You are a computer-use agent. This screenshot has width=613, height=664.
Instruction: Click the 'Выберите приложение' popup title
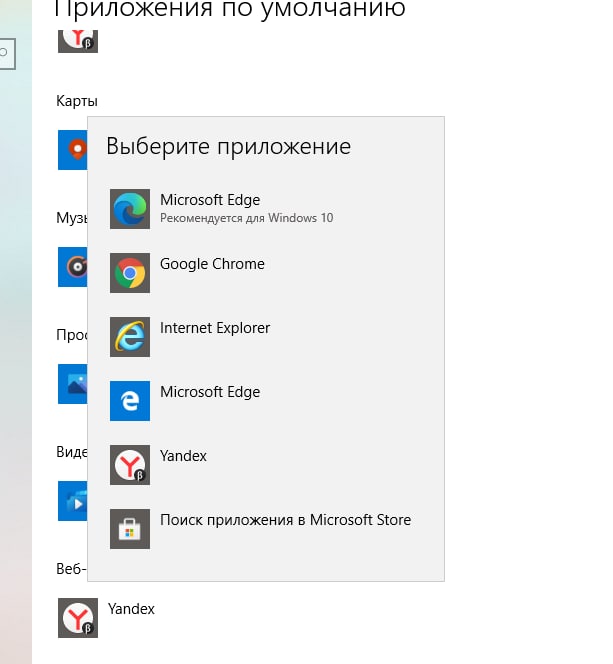(x=228, y=147)
